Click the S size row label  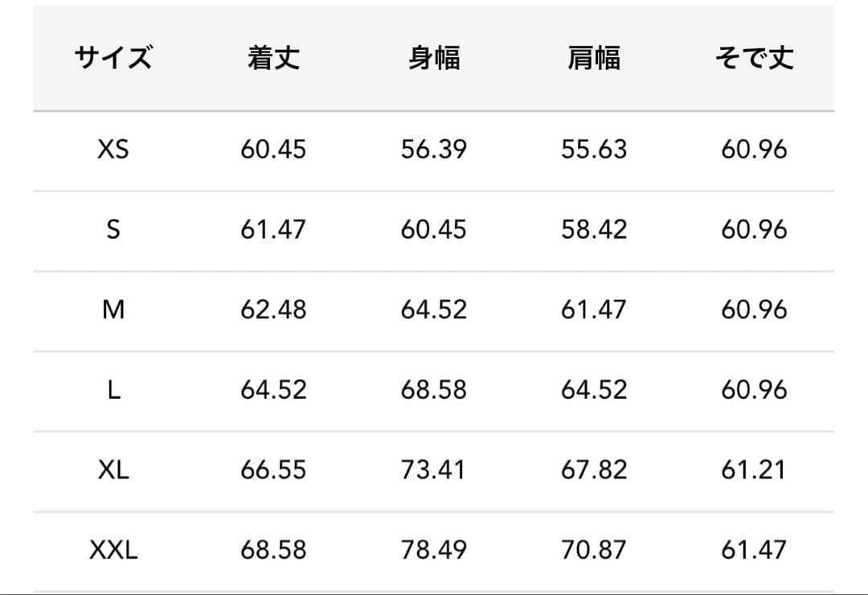[113, 230]
